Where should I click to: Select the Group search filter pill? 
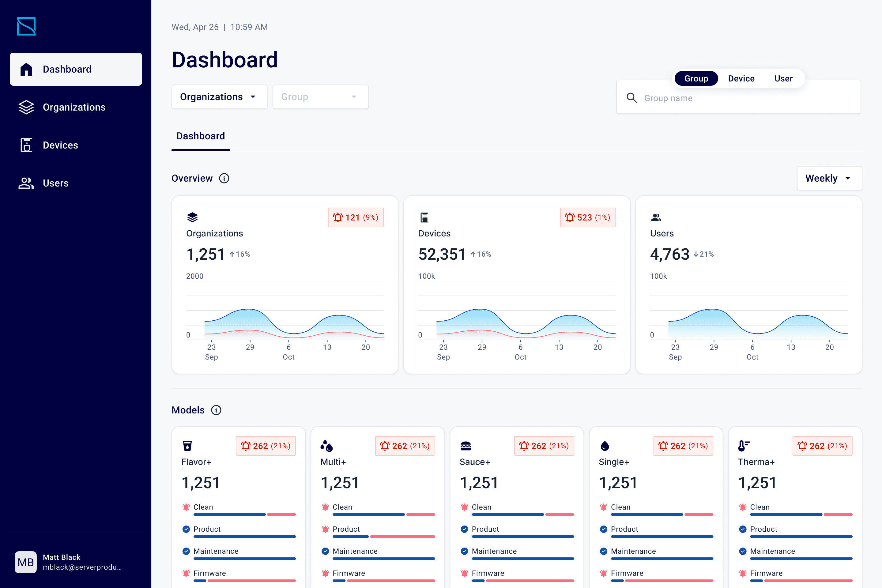tap(696, 79)
